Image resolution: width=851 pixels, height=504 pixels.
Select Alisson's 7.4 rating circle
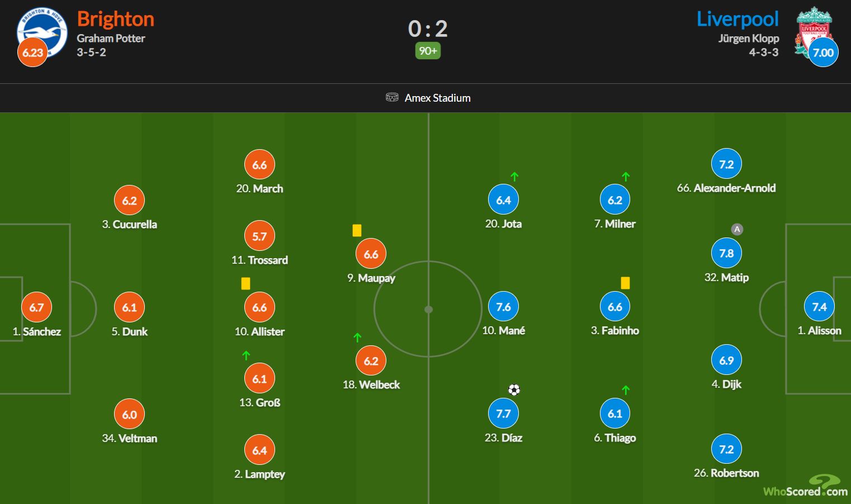pos(819,307)
